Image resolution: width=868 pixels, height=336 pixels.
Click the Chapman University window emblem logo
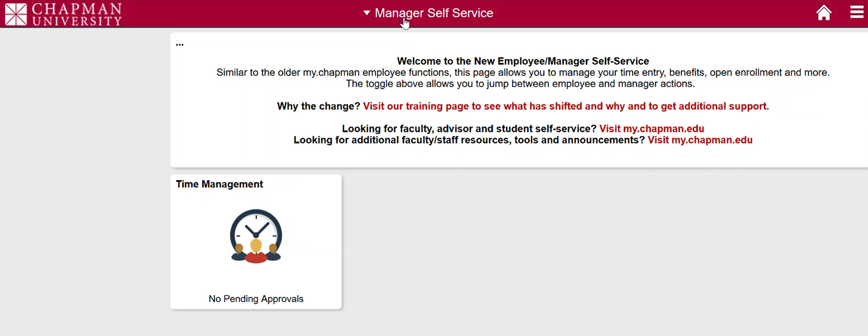pos(16,14)
